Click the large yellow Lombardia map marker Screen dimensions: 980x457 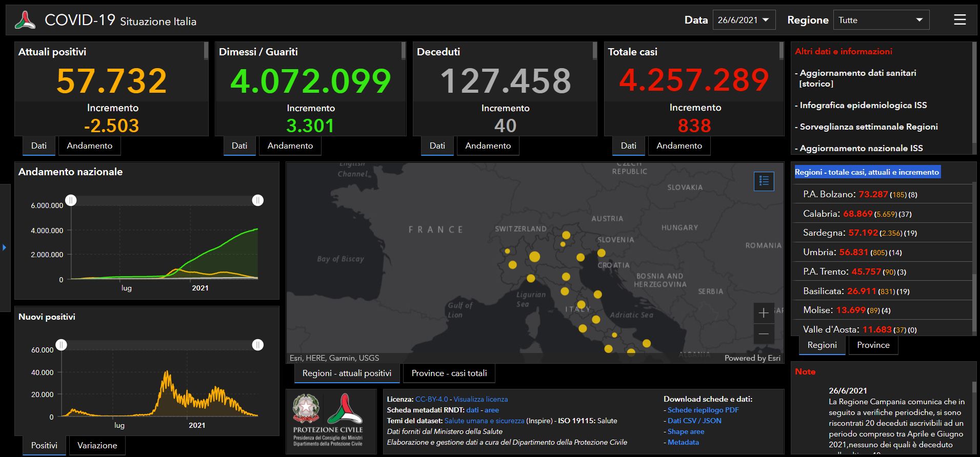(534, 257)
